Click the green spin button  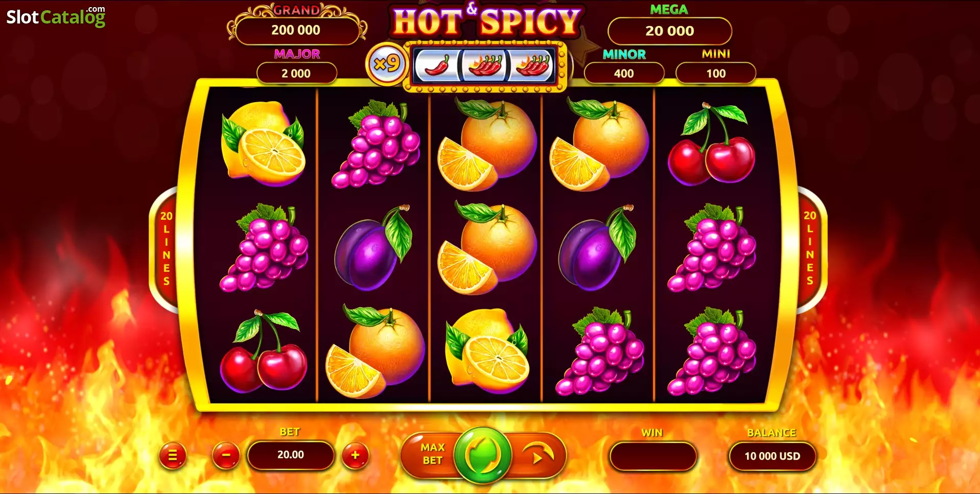coord(483,455)
